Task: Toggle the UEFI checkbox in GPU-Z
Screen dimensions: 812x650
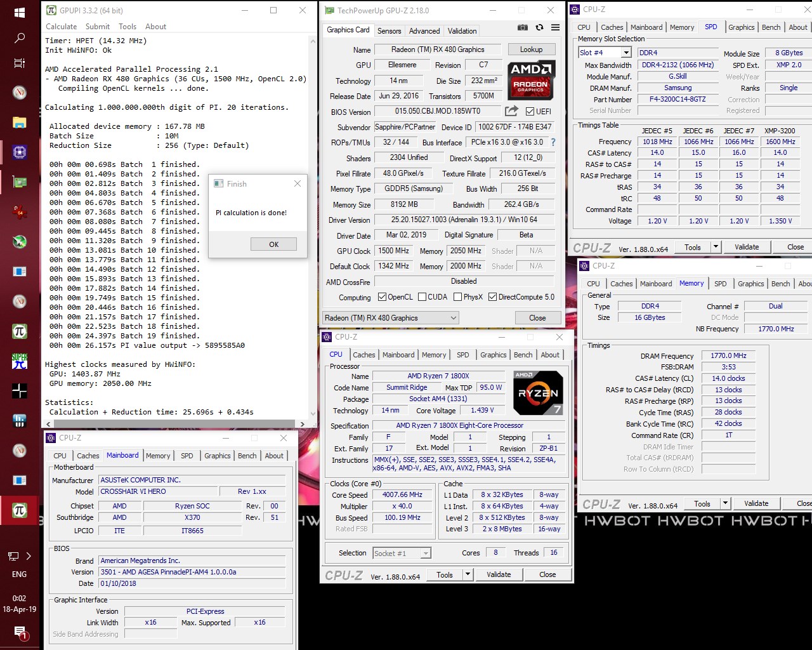Action: point(530,112)
